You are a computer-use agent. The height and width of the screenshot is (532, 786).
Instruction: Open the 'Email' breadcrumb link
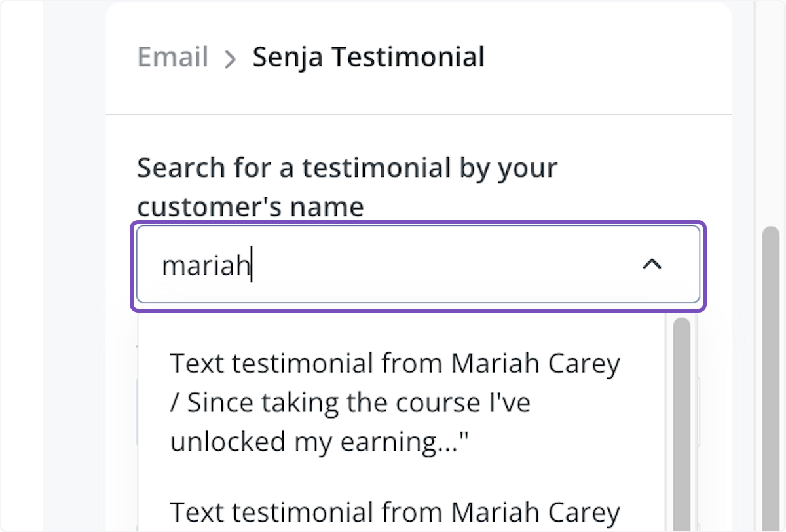(172, 57)
